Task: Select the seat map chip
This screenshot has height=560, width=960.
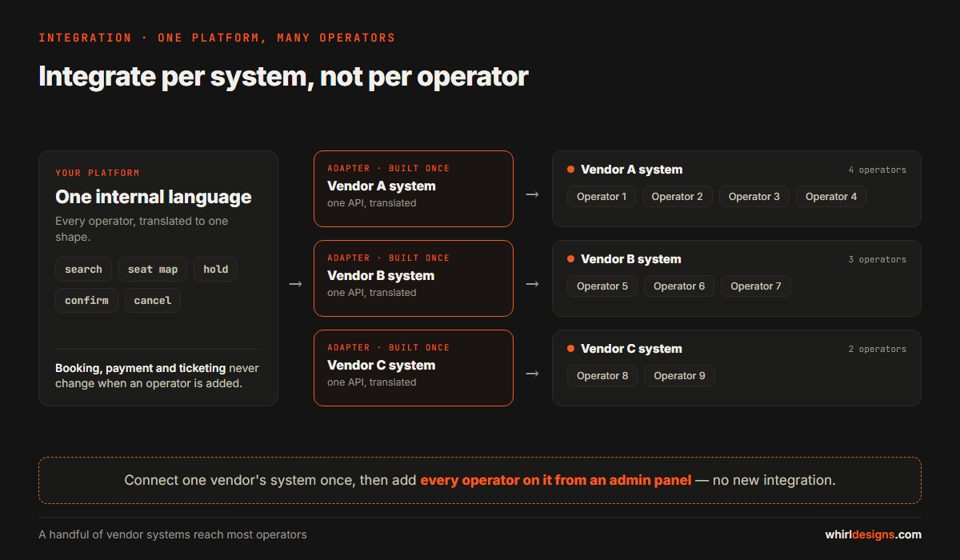Action: click(x=153, y=270)
